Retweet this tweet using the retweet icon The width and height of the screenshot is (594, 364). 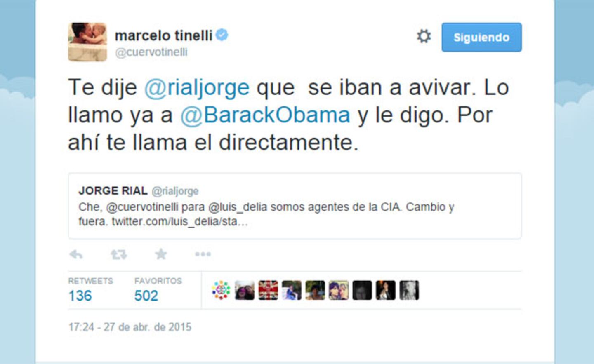[119, 254]
